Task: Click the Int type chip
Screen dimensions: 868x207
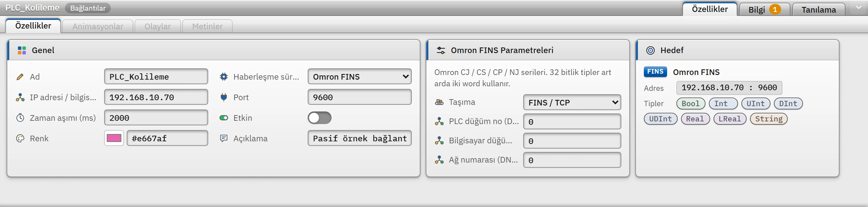Action: tap(723, 103)
